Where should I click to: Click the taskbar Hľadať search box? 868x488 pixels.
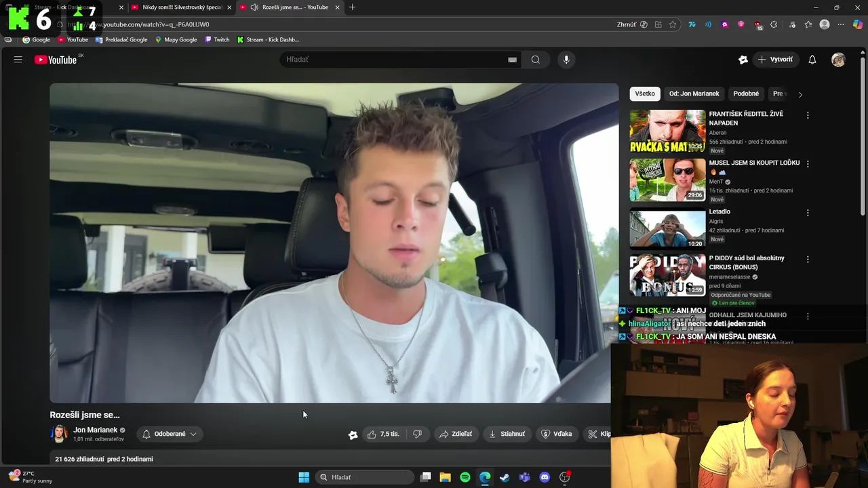[366, 477]
